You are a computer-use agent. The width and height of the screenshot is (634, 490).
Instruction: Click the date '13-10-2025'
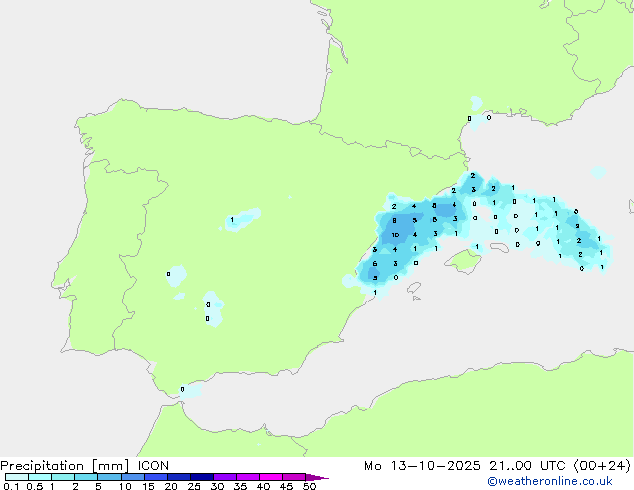click(435, 466)
